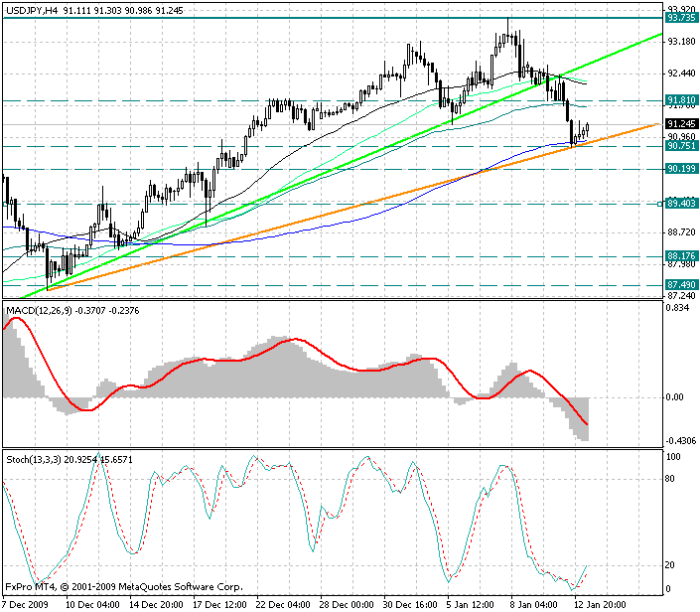This screenshot has width=700, height=612.
Task: Click the 5 Jan 12:00 time label
Action: point(472,605)
